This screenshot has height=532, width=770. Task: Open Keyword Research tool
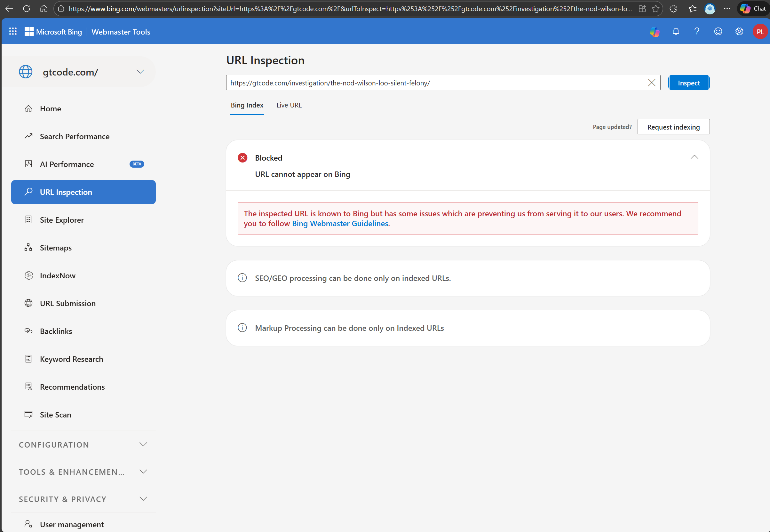[71, 359]
